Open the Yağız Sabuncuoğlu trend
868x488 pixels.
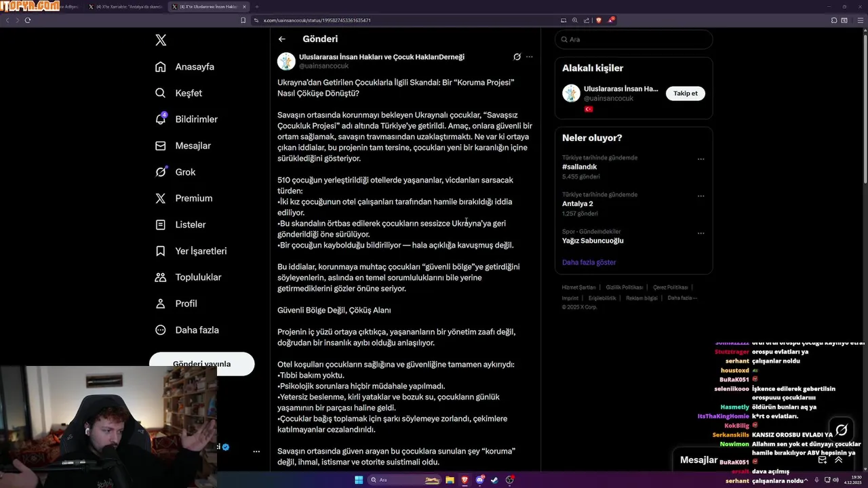pyautogui.click(x=593, y=241)
